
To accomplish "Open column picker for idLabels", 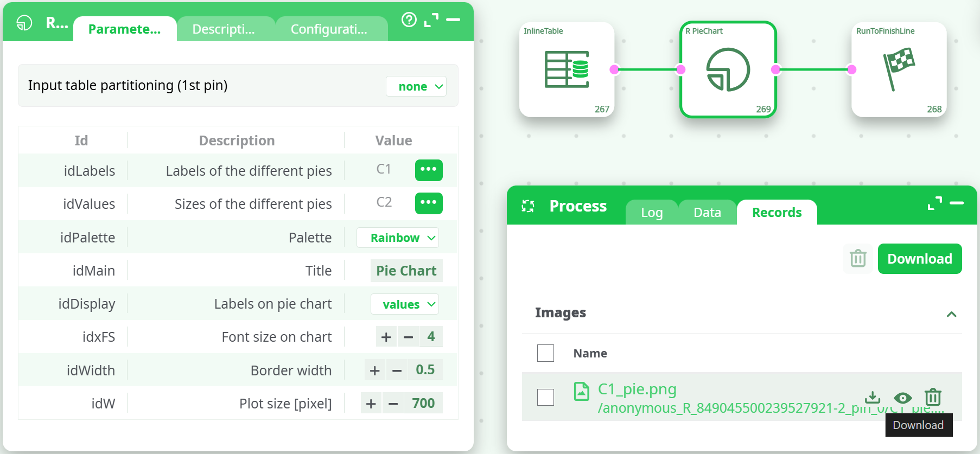I will tap(429, 170).
